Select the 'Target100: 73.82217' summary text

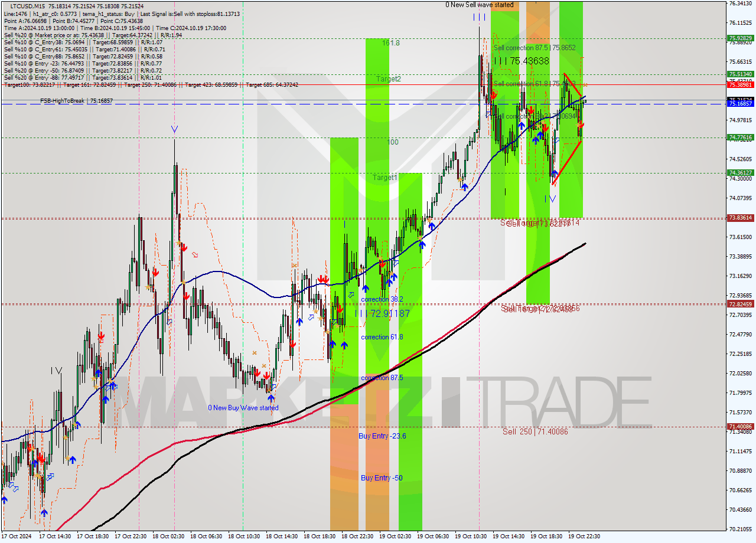point(29,85)
